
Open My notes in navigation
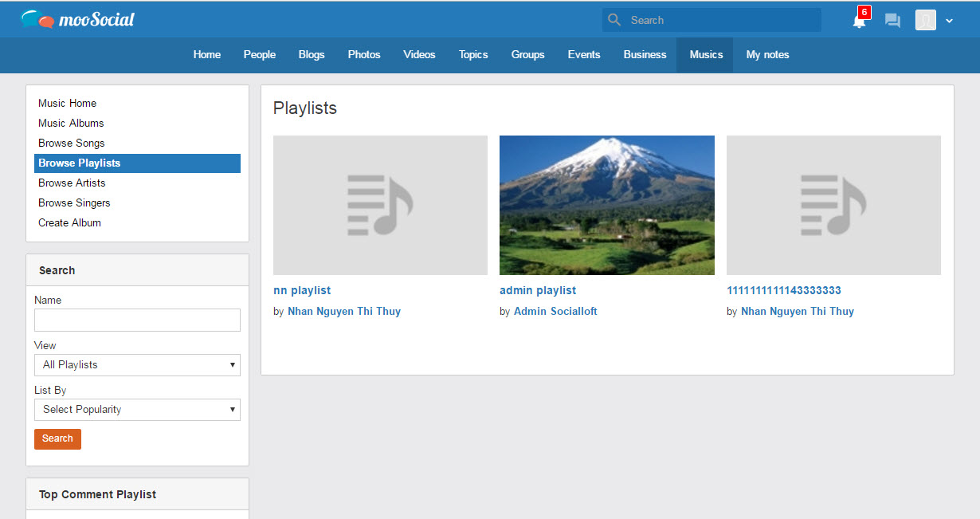coord(768,55)
